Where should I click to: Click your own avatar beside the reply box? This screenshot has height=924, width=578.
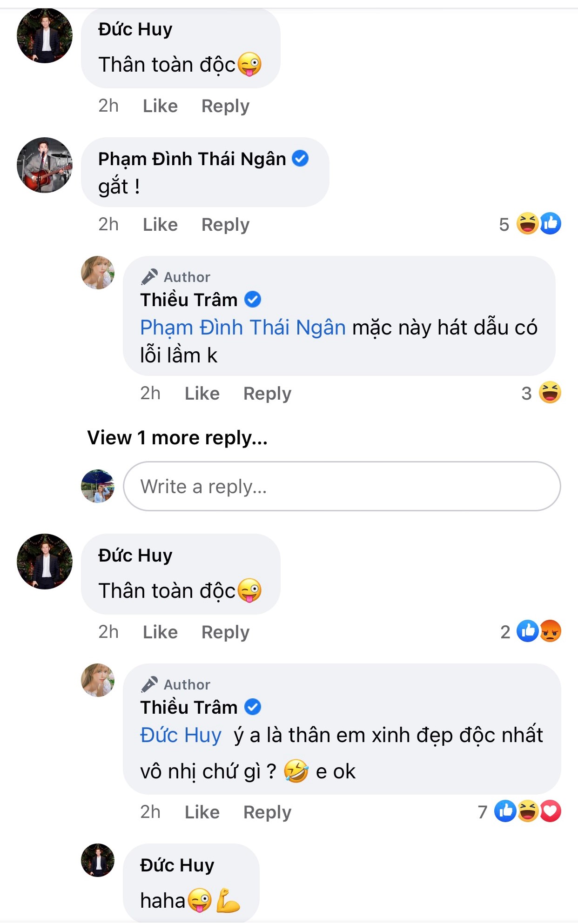point(98,487)
